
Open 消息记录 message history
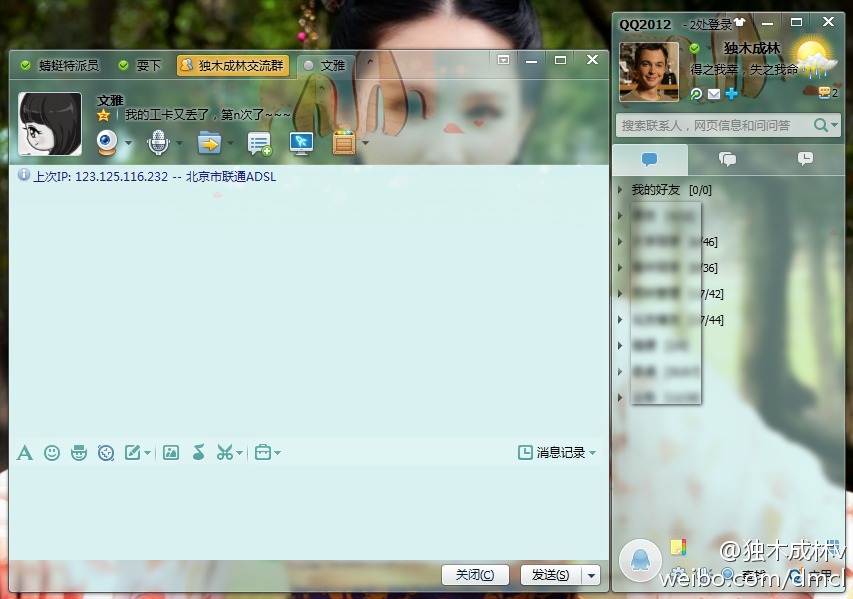tap(553, 453)
